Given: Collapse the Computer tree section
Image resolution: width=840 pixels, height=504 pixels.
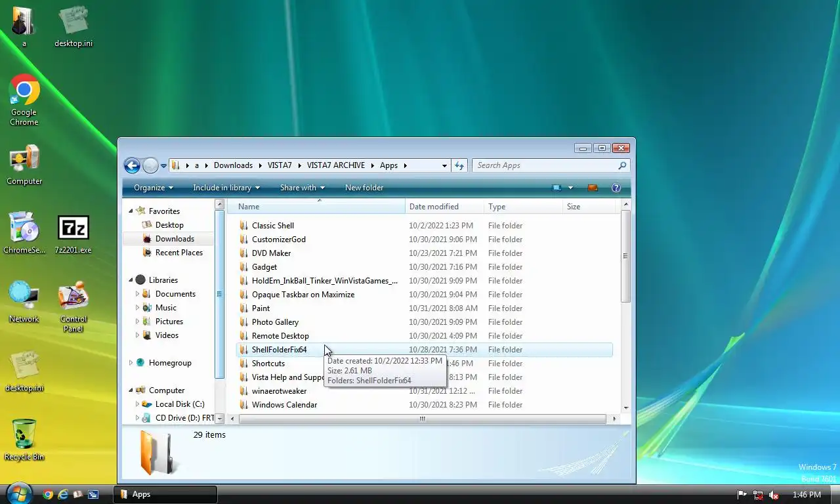Looking at the screenshot, I should click(x=131, y=390).
